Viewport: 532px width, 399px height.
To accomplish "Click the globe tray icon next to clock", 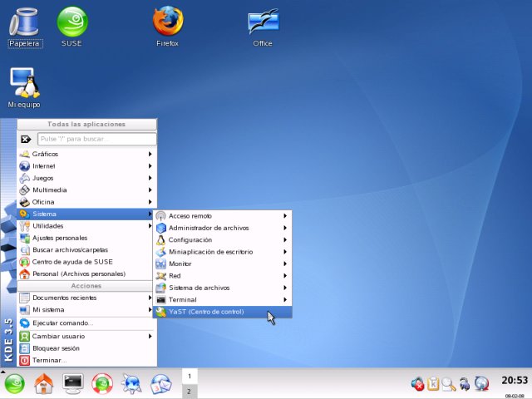I will [x=481, y=384].
